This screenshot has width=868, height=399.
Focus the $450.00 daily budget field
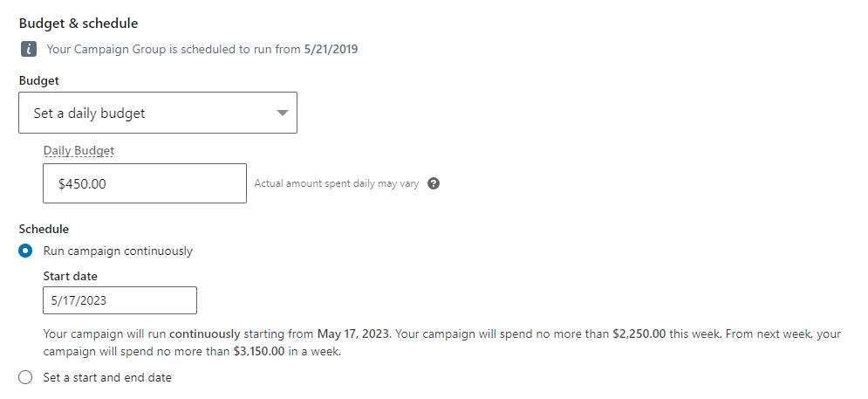coord(145,183)
